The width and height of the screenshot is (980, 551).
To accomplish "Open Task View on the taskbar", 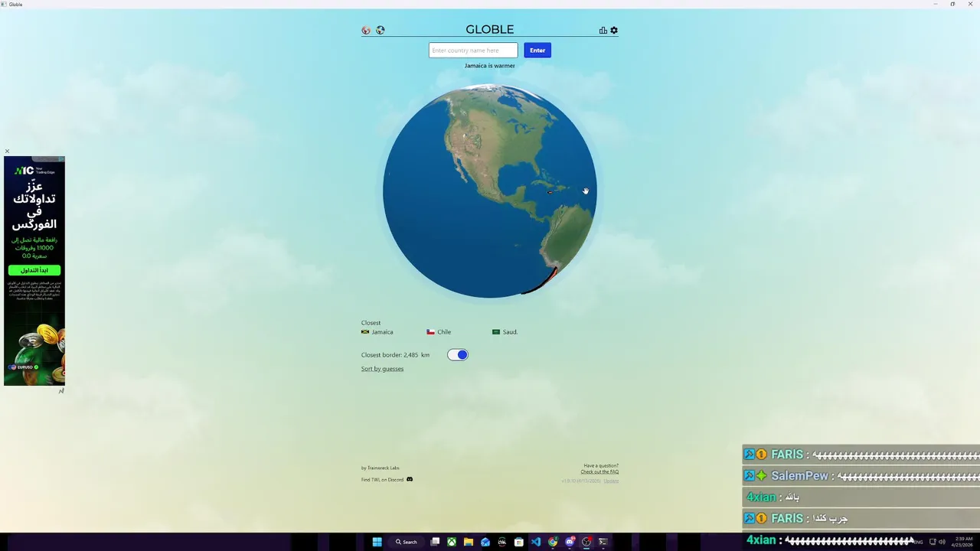I will tap(435, 542).
